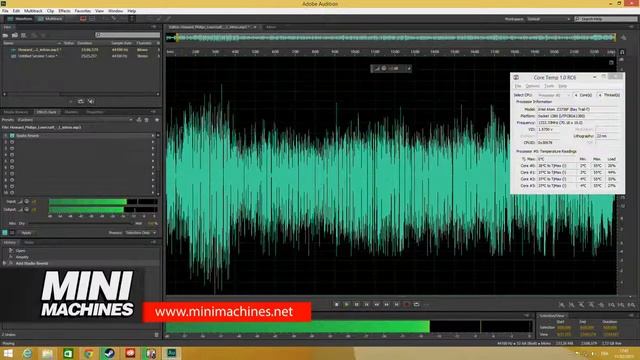This screenshot has width=640, height=360.
Task: Open Workspace dropdown at top right
Action: click(x=549, y=19)
